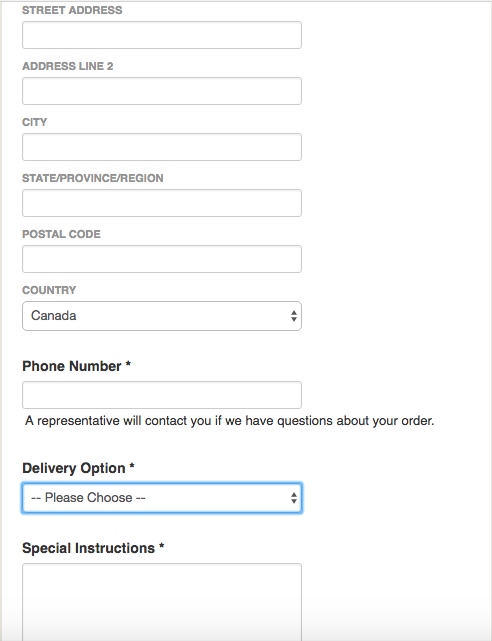Click the STREET ADDRESS label text
The height and width of the screenshot is (641, 492).
pyautogui.click(x=72, y=10)
